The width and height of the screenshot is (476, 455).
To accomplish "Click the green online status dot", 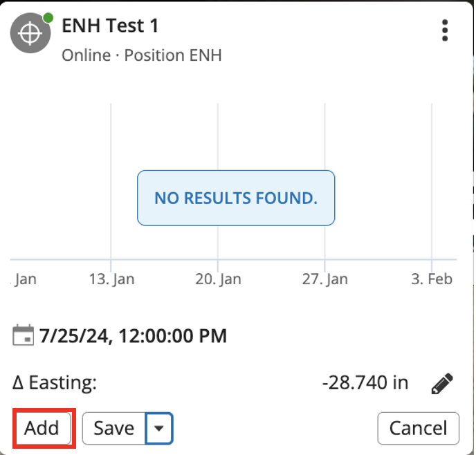I will click(48, 17).
